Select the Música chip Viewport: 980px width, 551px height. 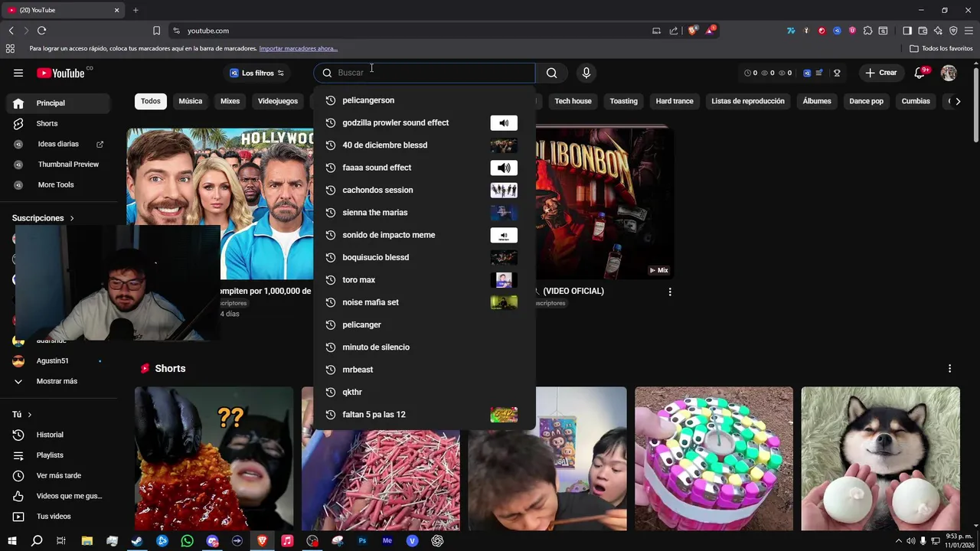pyautogui.click(x=191, y=101)
